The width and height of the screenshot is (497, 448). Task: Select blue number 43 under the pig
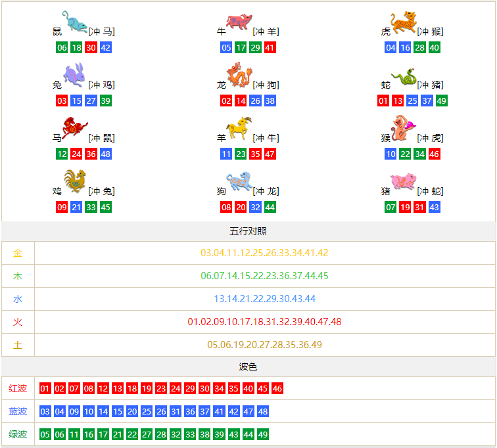click(x=434, y=208)
